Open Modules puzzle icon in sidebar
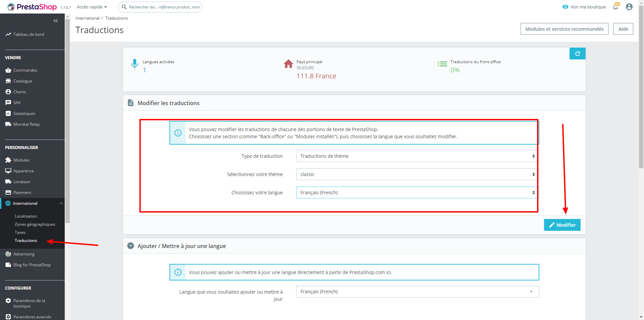 (x=8, y=160)
